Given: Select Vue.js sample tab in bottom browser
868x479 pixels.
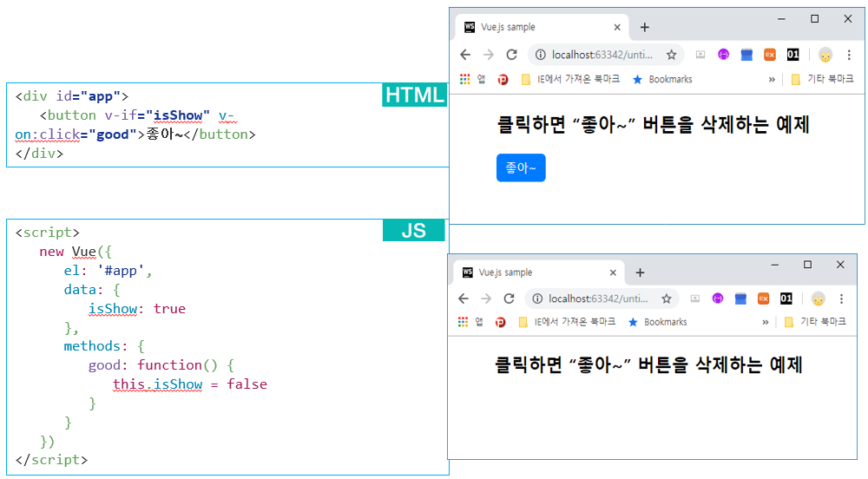Looking at the screenshot, I should pyautogui.click(x=539, y=272).
